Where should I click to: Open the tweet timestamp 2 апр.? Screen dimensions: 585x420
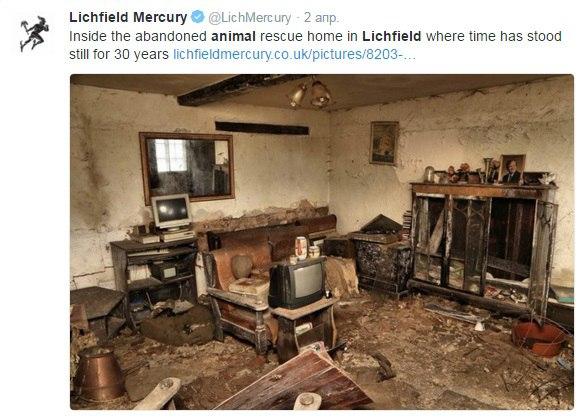tap(321, 18)
